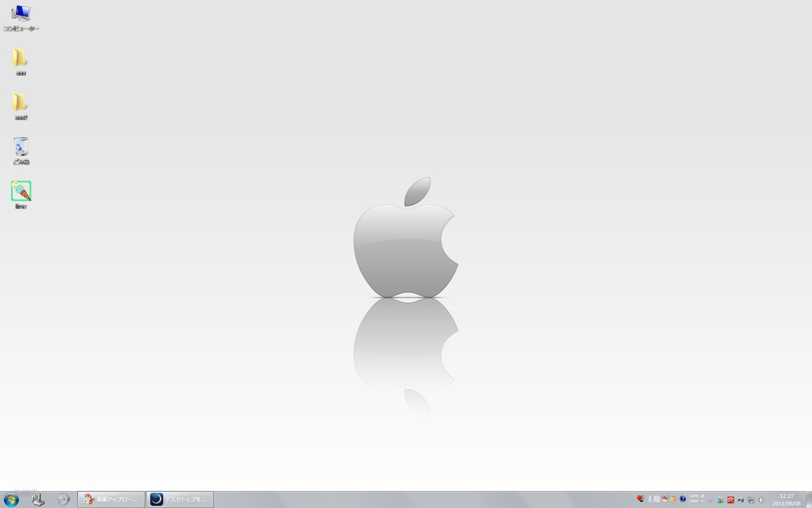Open IME conversion mode 般 menu

click(657, 499)
